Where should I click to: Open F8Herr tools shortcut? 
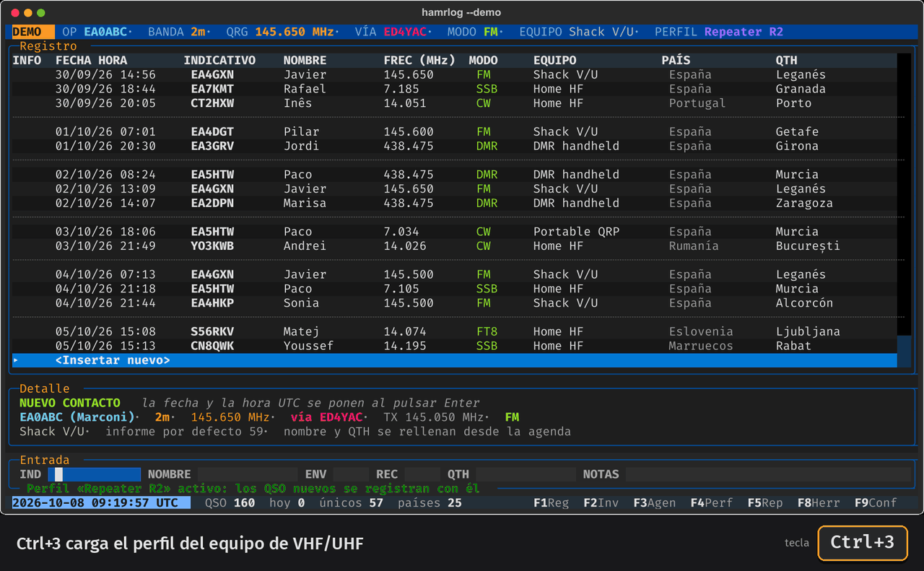819,502
